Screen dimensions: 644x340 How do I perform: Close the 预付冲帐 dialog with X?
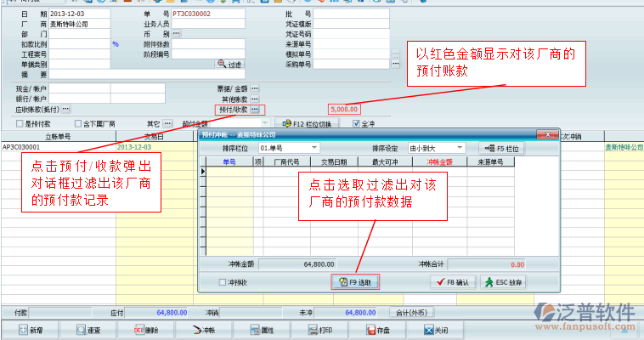pyautogui.click(x=547, y=135)
